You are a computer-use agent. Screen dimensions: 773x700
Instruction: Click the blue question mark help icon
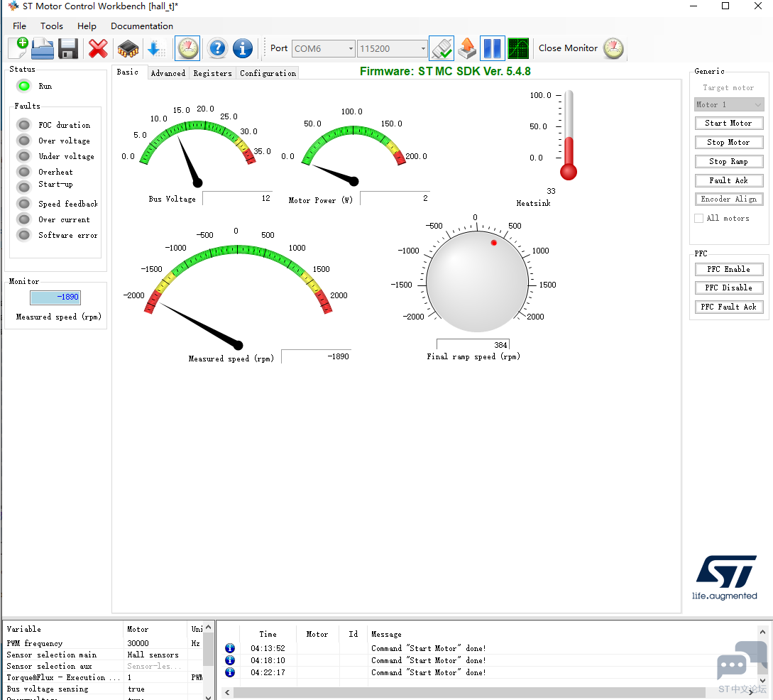pos(217,48)
